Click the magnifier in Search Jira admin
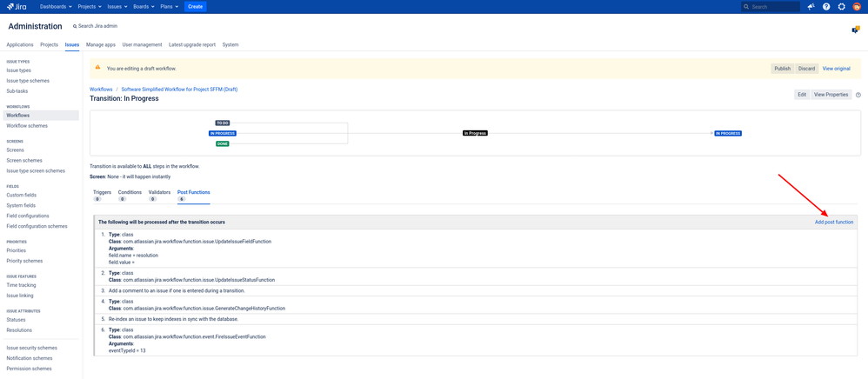 point(75,26)
